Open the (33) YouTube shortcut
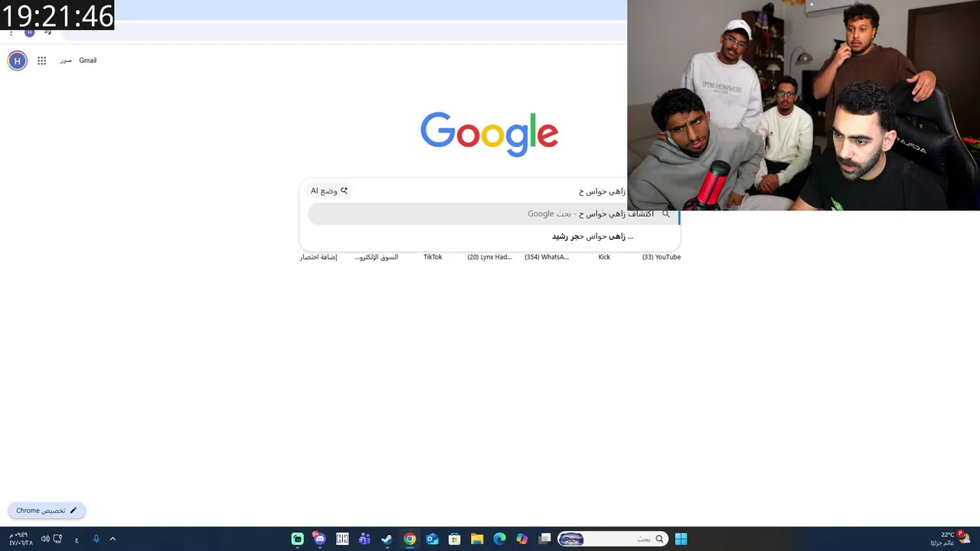980x551 pixels. click(x=661, y=257)
